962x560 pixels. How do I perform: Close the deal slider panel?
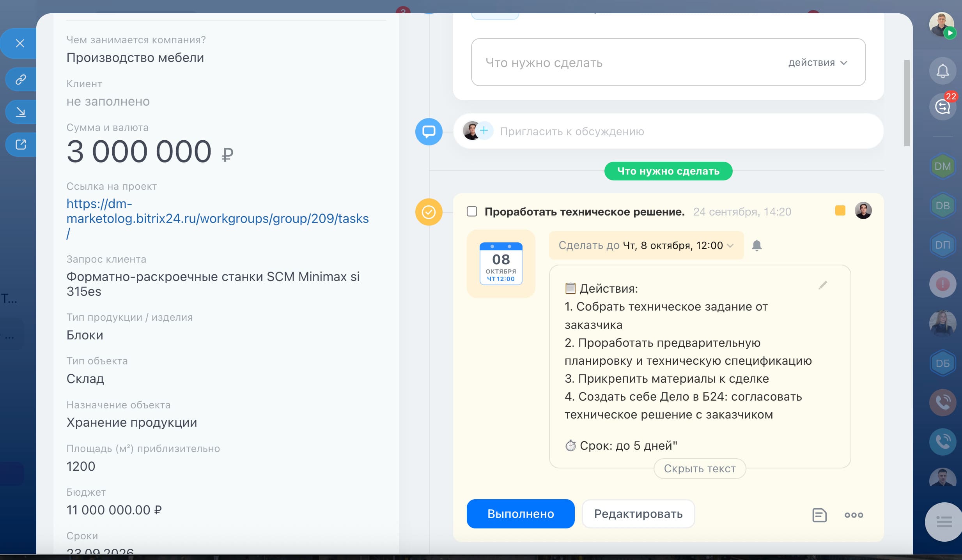tap(20, 43)
